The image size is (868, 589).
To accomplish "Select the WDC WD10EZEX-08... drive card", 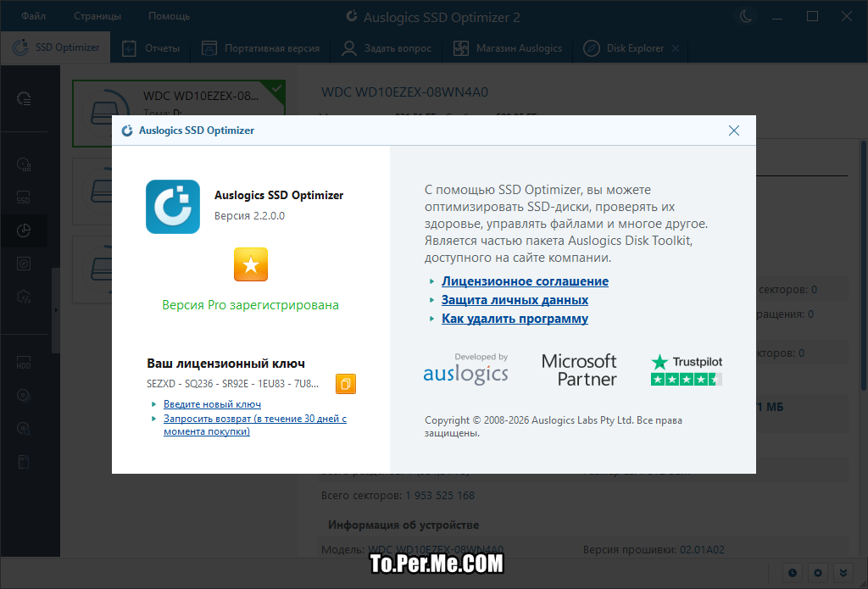I will click(179, 114).
